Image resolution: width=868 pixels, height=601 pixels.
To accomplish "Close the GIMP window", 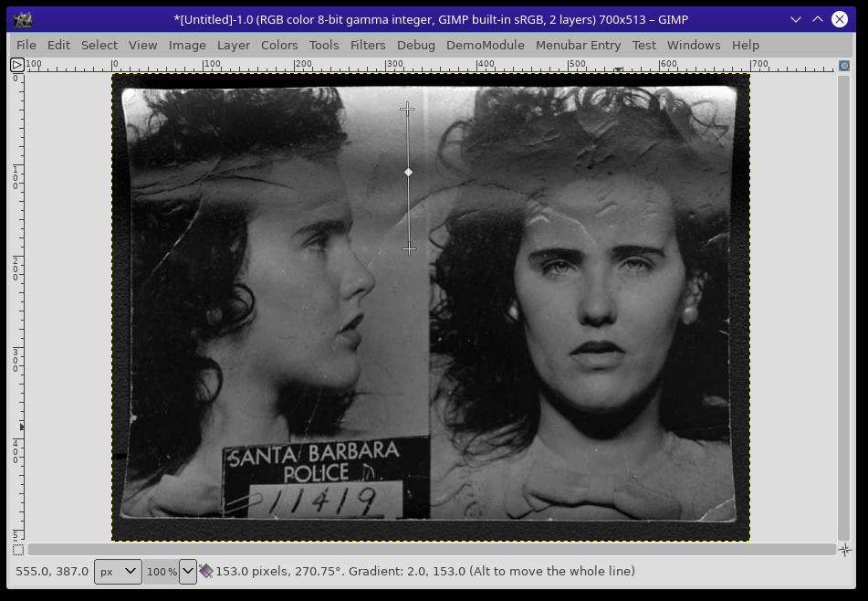I will (x=840, y=19).
